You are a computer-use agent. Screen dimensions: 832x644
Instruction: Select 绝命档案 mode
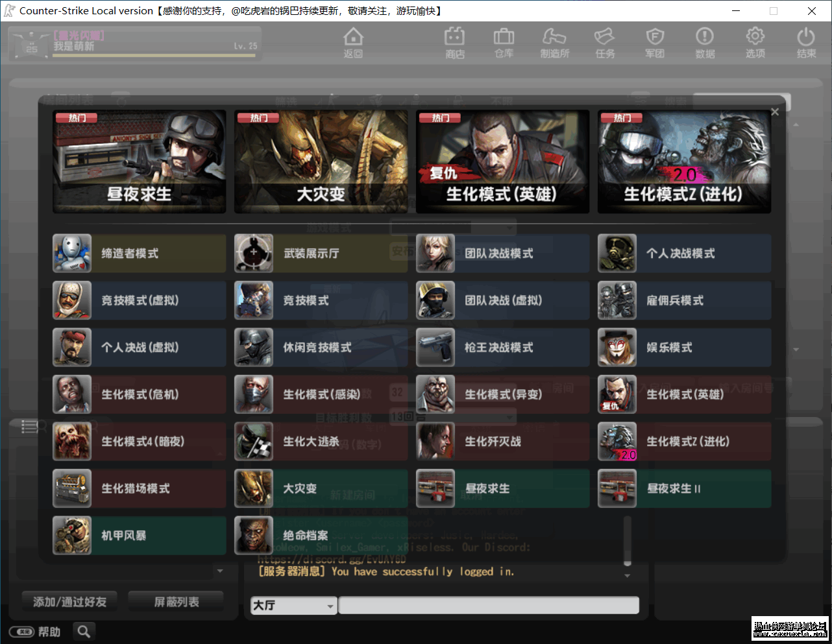tap(321, 536)
